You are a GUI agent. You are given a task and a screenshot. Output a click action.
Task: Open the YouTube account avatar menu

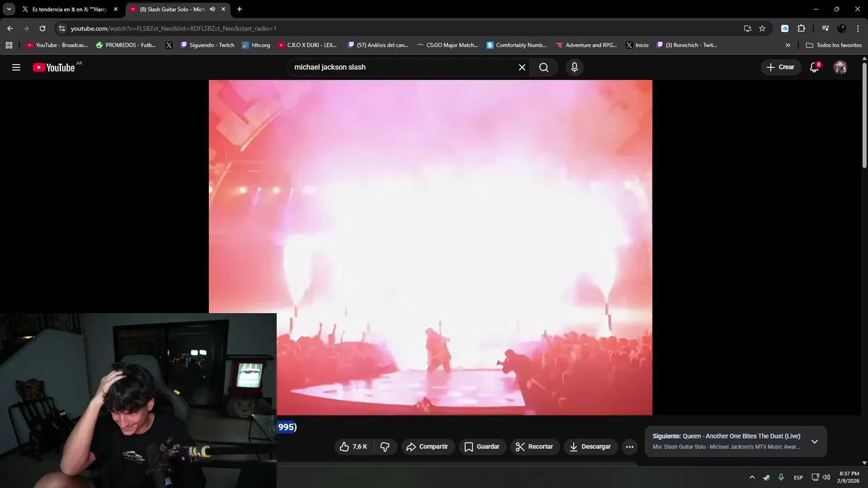tap(840, 67)
